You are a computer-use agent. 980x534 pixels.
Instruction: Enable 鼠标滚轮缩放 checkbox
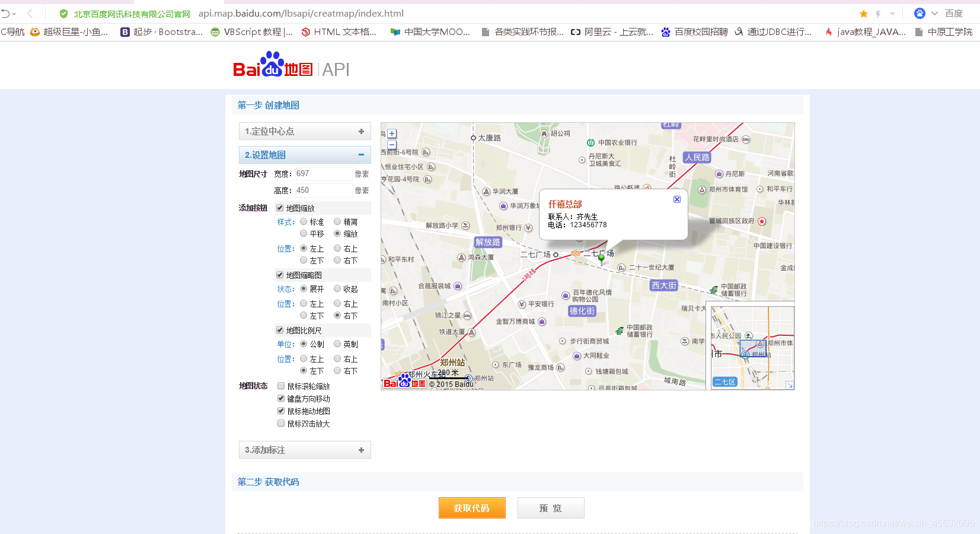281,386
